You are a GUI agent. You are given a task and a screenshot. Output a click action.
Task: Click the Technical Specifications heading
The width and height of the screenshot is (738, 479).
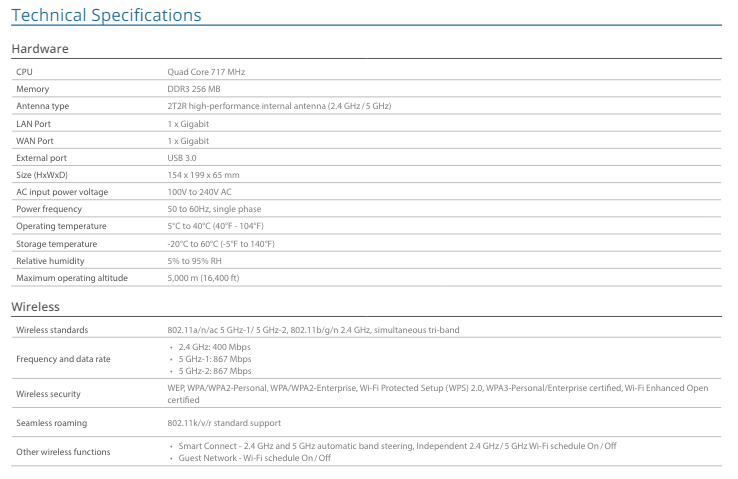106,15
